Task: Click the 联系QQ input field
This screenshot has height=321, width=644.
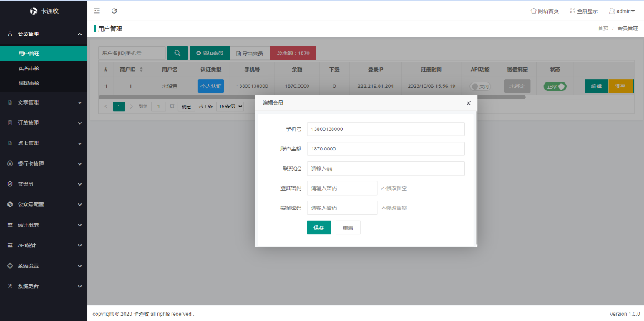Action: coord(386,168)
